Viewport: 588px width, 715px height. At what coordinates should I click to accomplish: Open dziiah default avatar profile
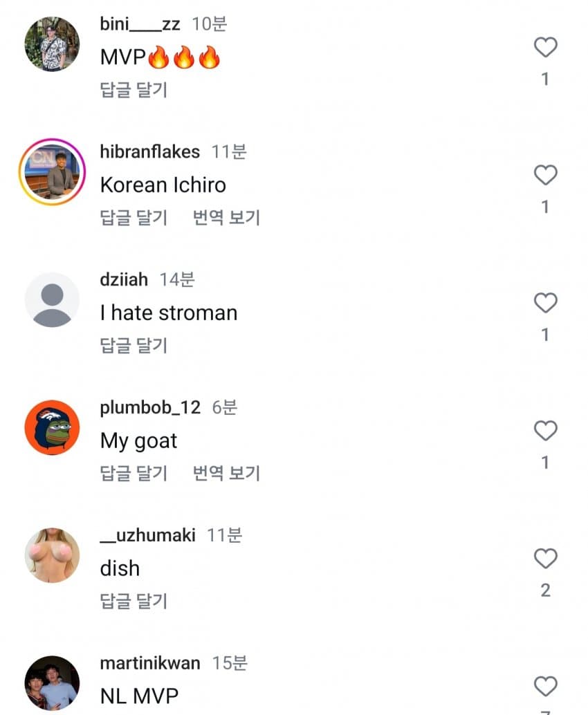coord(53,299)
